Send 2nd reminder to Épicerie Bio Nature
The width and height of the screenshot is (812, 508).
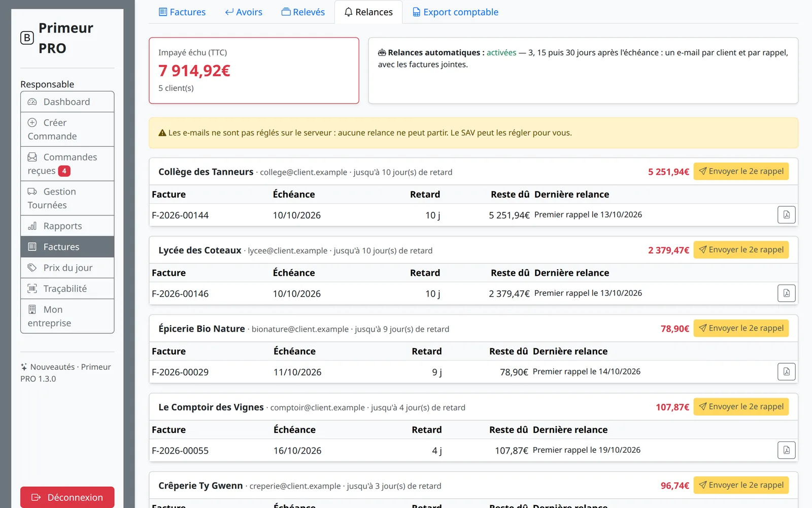[741, 328]
